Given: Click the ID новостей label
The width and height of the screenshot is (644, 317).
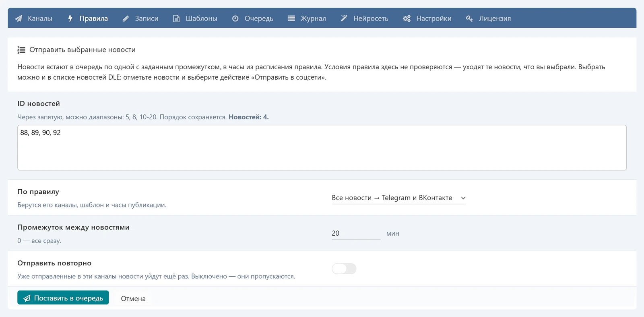Looking at the screenshot, I should point(39,104).
